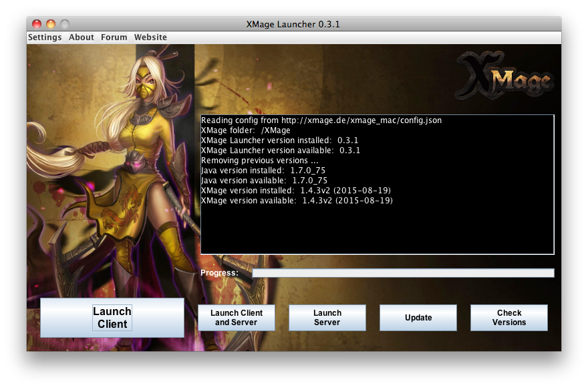Click 'XMage version installed: 1.4.3v2' line
The width and height of the screenshot is (588, 388).
[296, 191]
